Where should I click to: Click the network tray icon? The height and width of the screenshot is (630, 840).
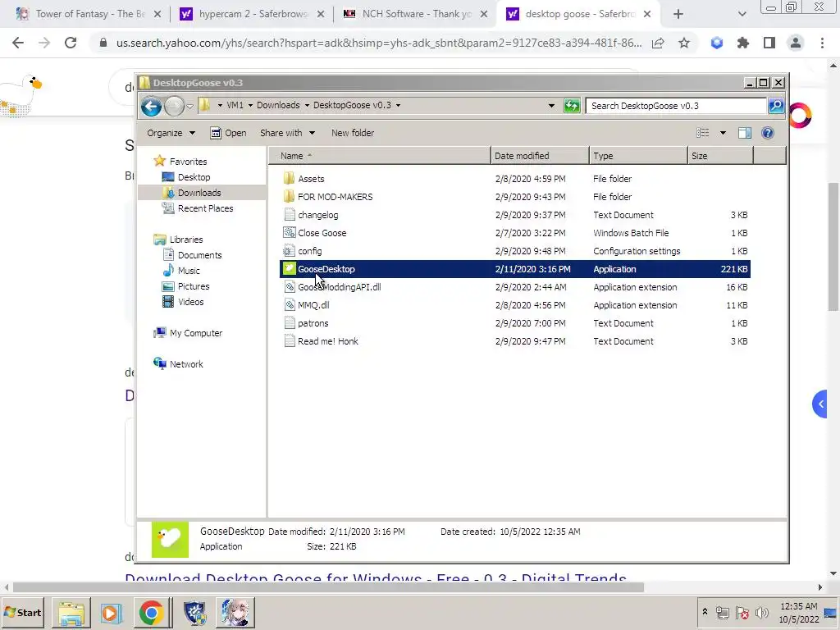click(x=722, y=613)
